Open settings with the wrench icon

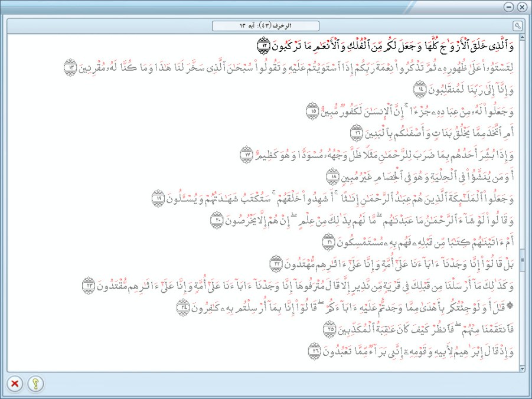point(517,26)
